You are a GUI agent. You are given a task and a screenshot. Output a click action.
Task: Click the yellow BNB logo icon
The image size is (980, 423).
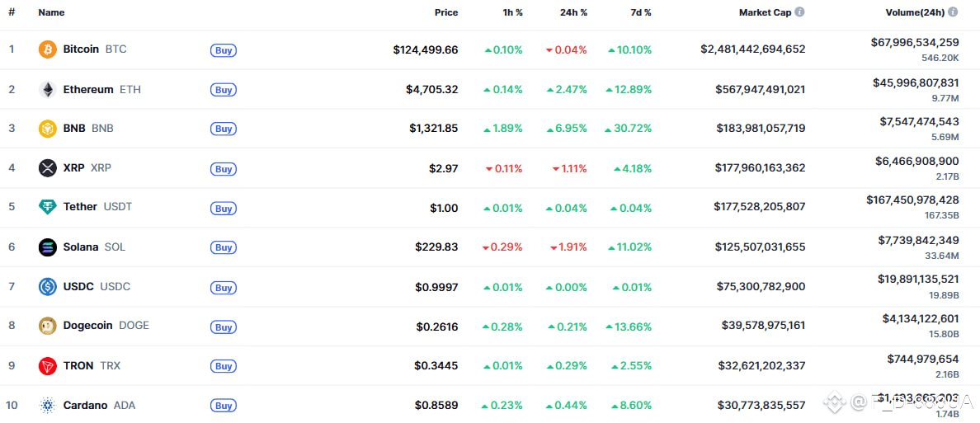pyautogui.click(x=48, y=129)
